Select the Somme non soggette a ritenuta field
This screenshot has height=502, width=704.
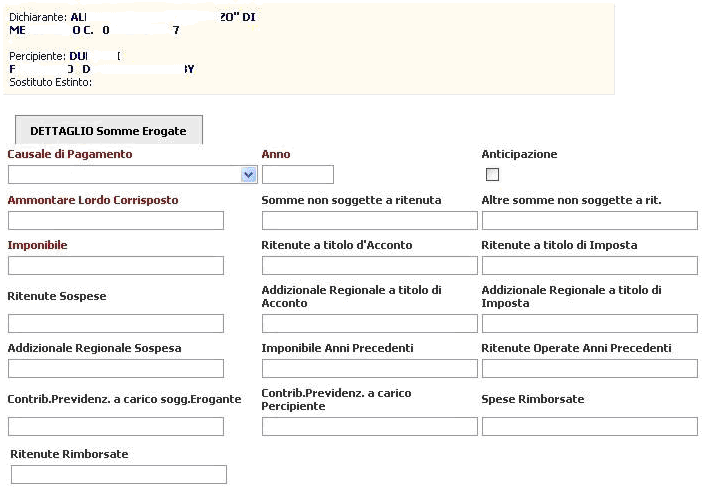370,221
